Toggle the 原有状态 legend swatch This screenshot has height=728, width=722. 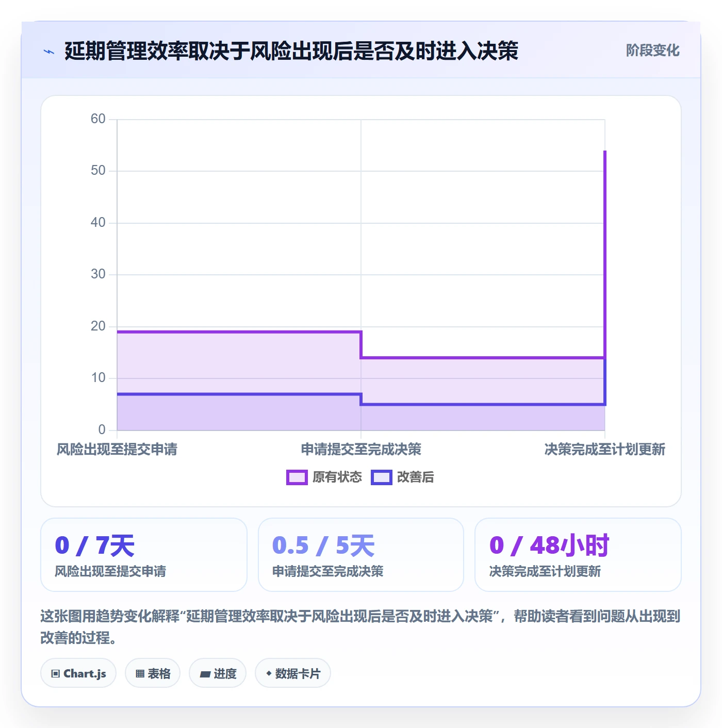coord(297,477)
